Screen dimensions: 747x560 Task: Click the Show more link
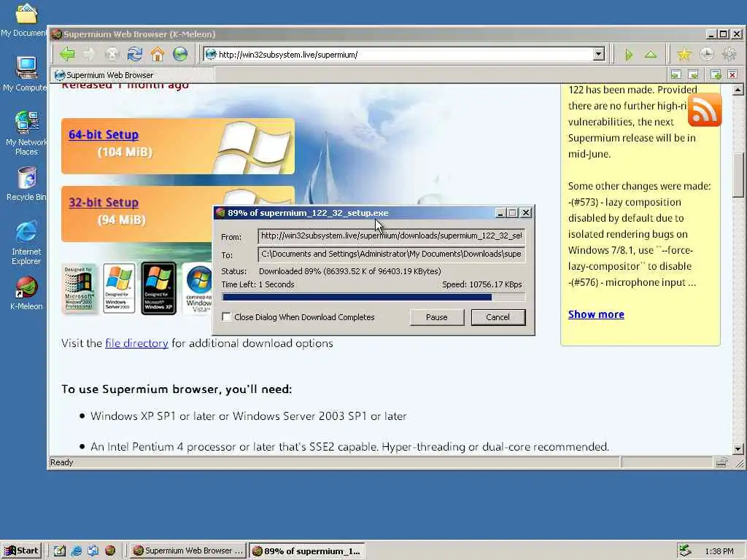coord(596,314)
